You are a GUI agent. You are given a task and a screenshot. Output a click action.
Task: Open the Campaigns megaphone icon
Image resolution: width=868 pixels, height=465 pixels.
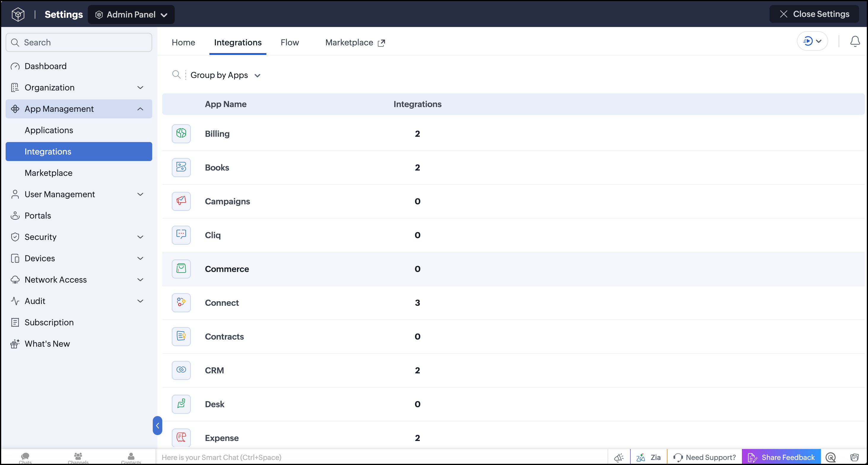click(x=181, y=201)
